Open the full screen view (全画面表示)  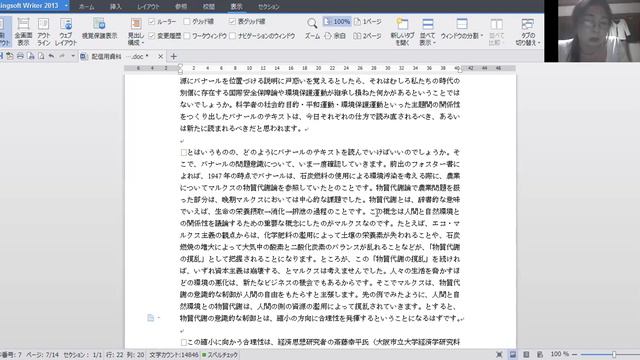click(x=23, y=31)
